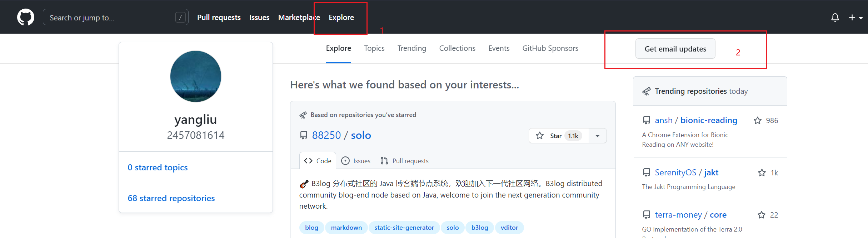Click the telescope icon beside Trending repositories
Image resolution: width=868 pixels, height=238 pixels.
point(647,91)
